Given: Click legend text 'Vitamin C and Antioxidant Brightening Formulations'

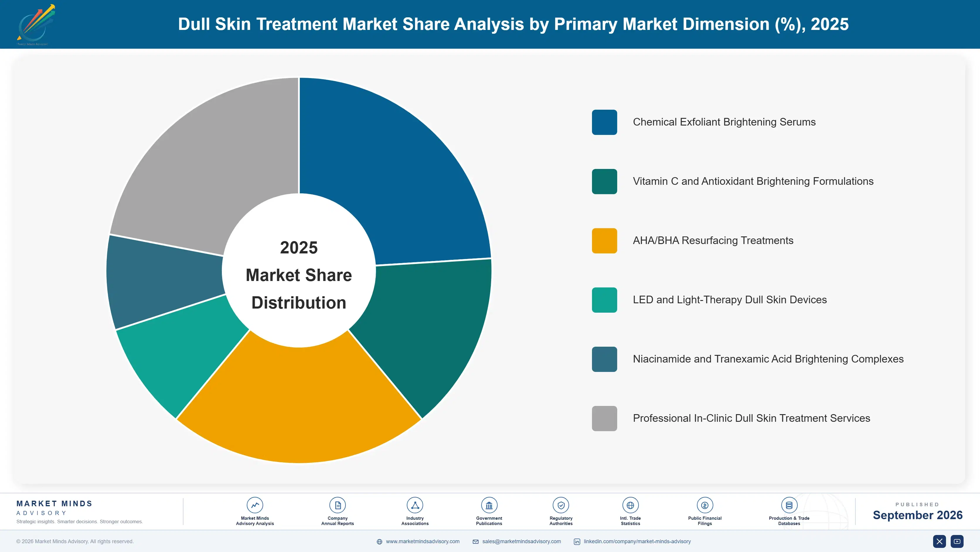Looking at the screenshot, I should click(753, 182).
